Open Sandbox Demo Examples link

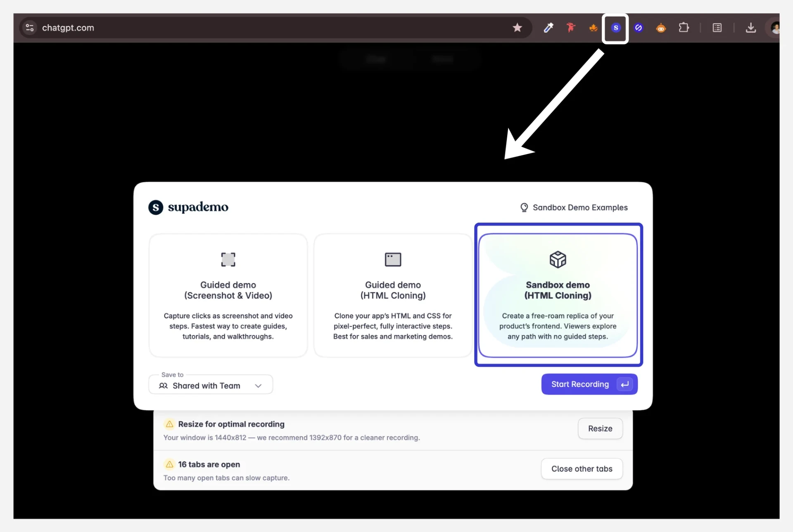[x=574, y=207]
